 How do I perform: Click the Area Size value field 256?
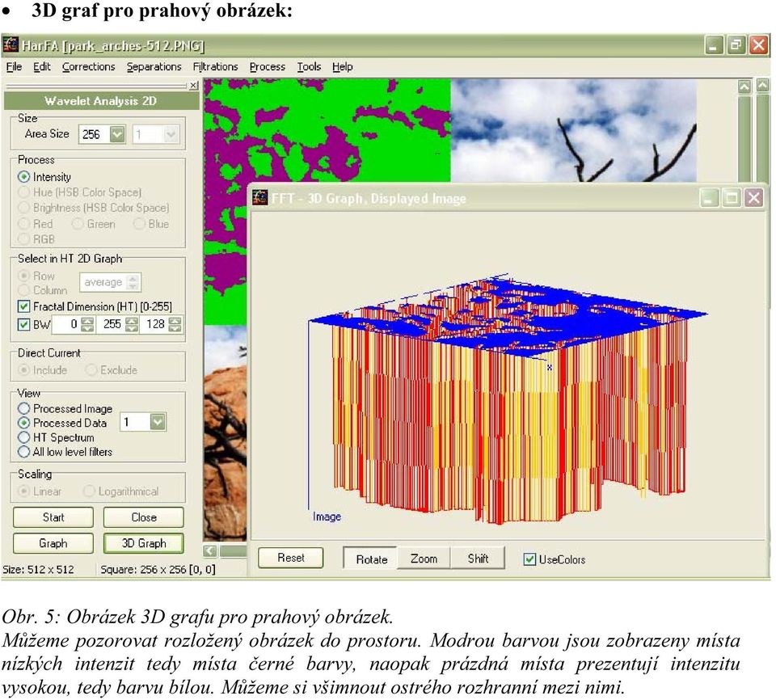click(x=94, y=134)
